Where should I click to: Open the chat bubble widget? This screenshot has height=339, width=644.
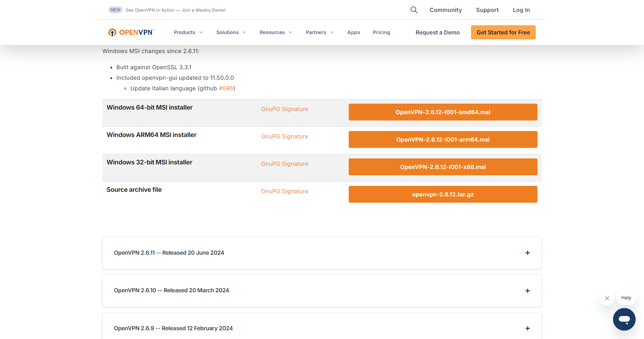coord(624,319)
